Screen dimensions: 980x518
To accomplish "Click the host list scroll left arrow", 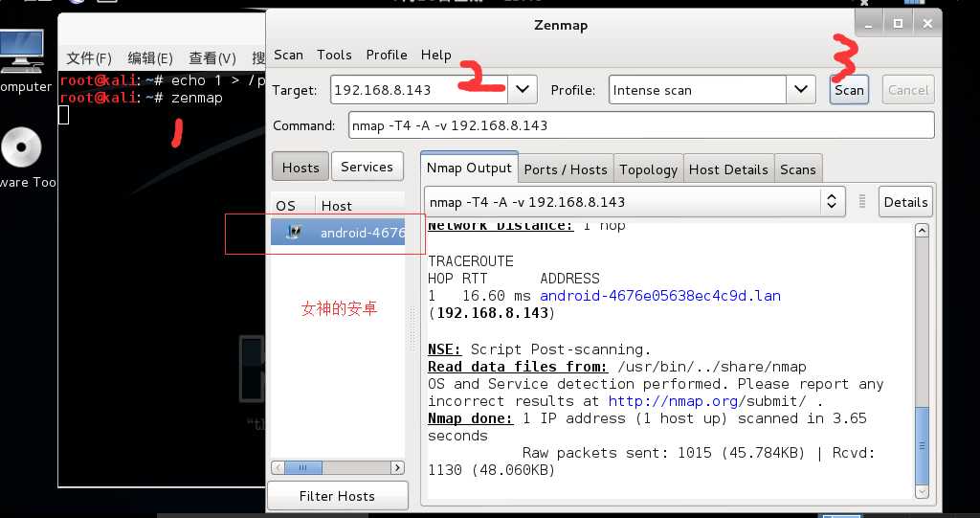I will (278, 467).
